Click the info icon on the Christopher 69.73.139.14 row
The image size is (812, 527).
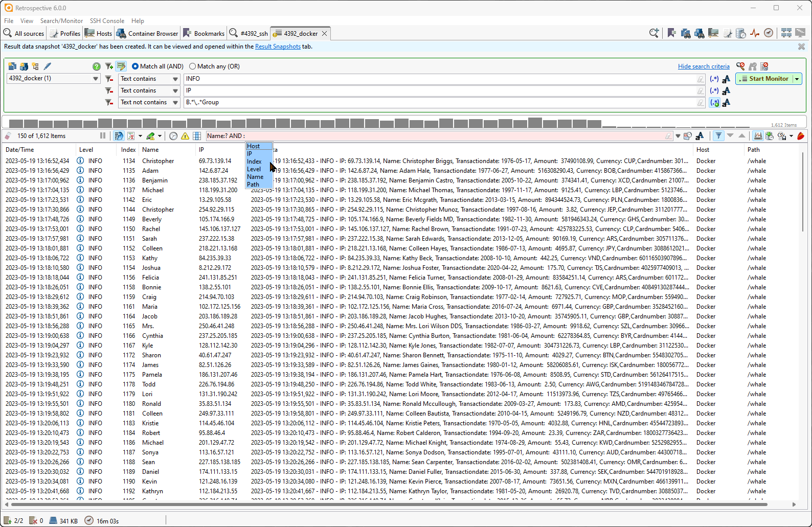(x=80, y=161)
